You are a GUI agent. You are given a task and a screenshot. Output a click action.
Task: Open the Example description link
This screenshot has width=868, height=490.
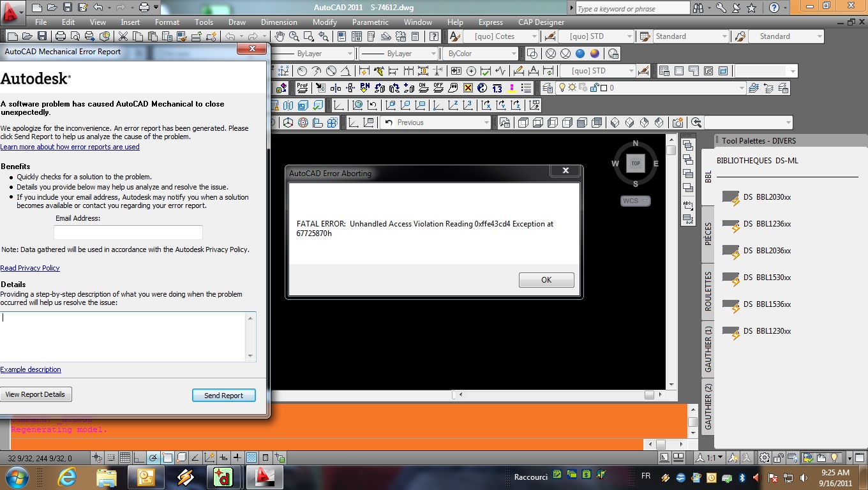[x=31, y=369]
